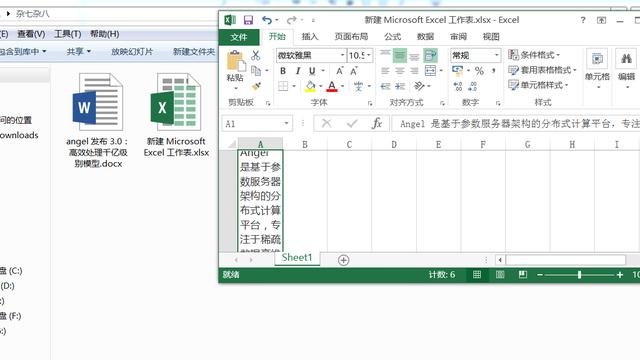Switch to the 公式 Formulas tab

[392, 37]
